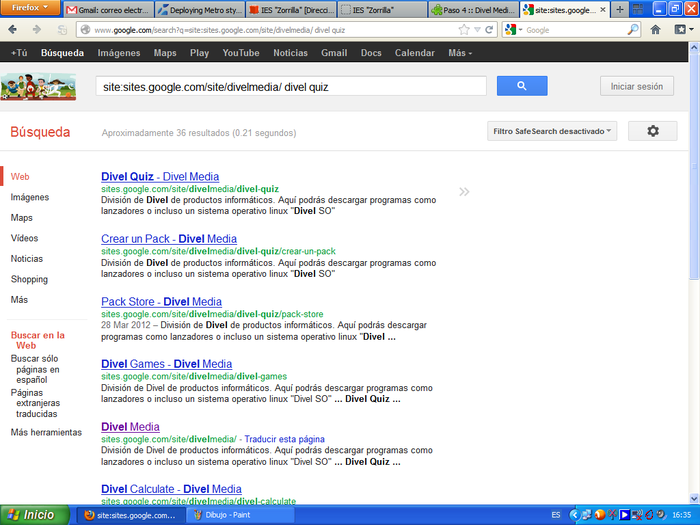Expand Más herramientas in sidebar
700x525 pixels.
click(x=46, y=432)
